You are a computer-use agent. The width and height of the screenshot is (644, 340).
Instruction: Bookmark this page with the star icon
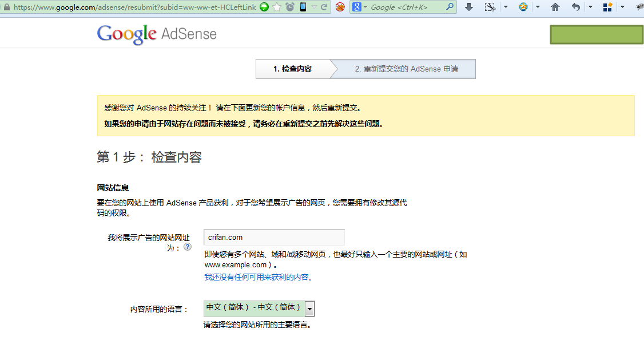(277, 7)
